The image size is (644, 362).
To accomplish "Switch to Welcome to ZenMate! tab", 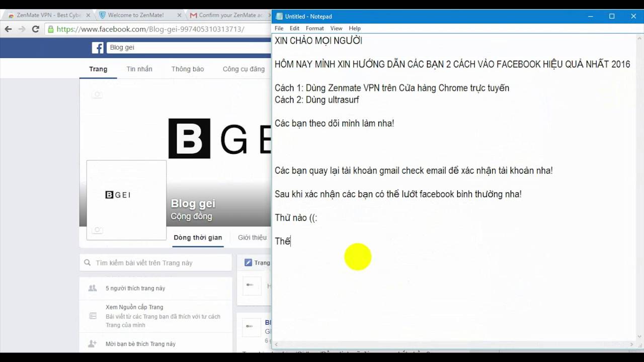I will (136, 15).
